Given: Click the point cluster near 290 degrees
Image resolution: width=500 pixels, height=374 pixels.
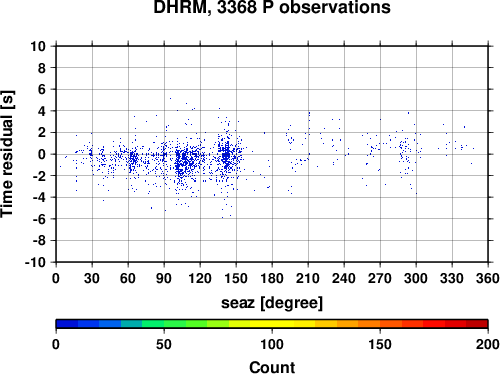Looking at the screenshot, I should (x=405, y=153).
